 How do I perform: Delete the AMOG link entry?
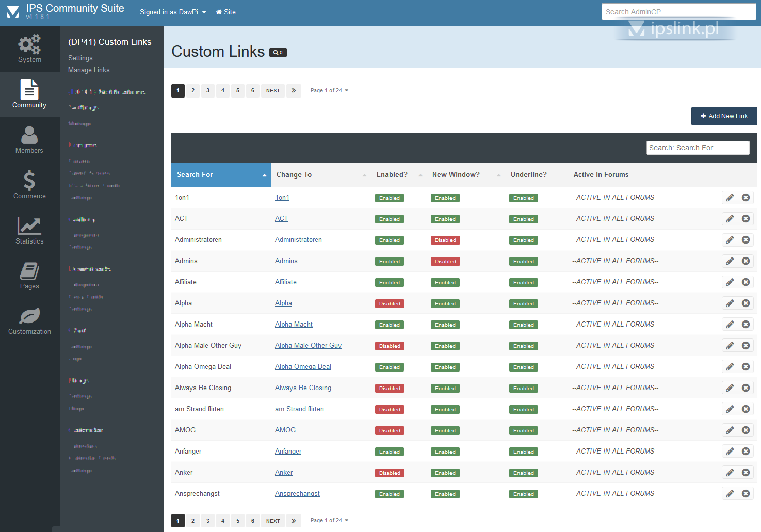click(746, 430)
